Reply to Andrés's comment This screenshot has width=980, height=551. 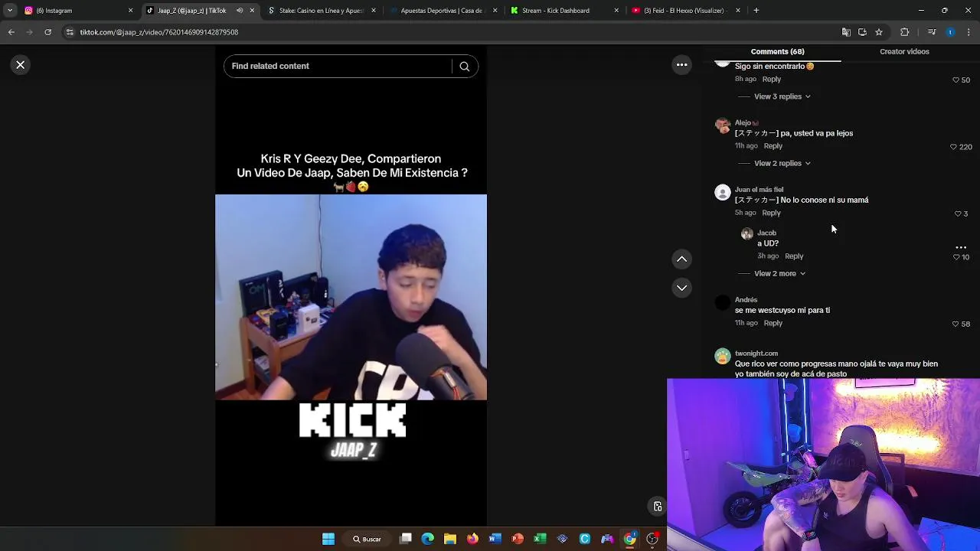point(773,323)
